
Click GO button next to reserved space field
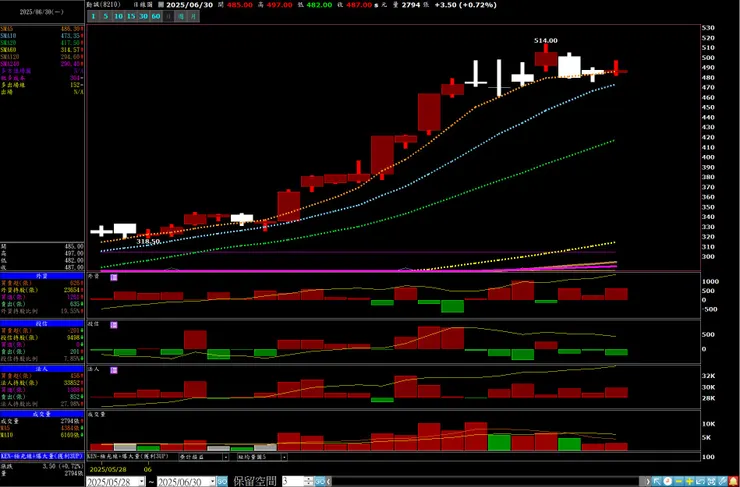pyautogui.click(x=320, y=482)
